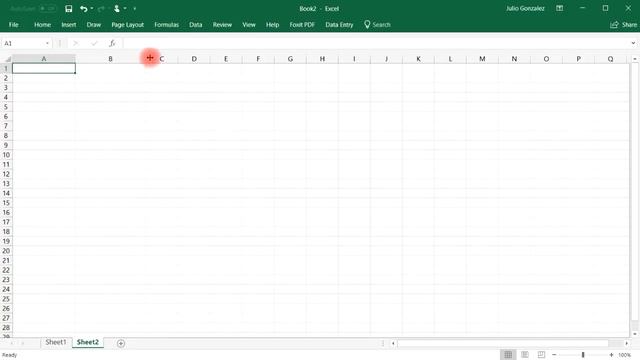Select row 20 header
The height and width of the screenshot is (360, 640).
click(6, 251)
